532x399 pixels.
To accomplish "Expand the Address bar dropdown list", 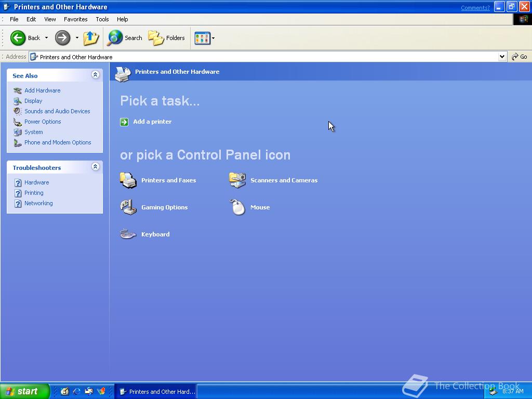I will tap(502, 57).
